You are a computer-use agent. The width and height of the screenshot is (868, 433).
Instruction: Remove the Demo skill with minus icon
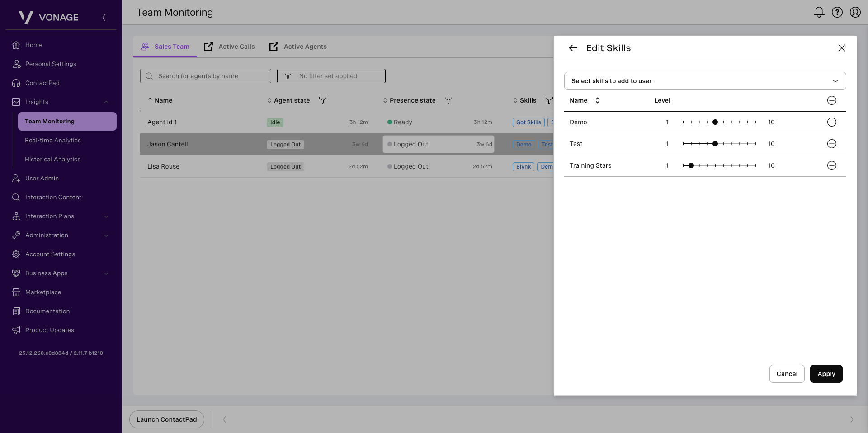[831, 122]
